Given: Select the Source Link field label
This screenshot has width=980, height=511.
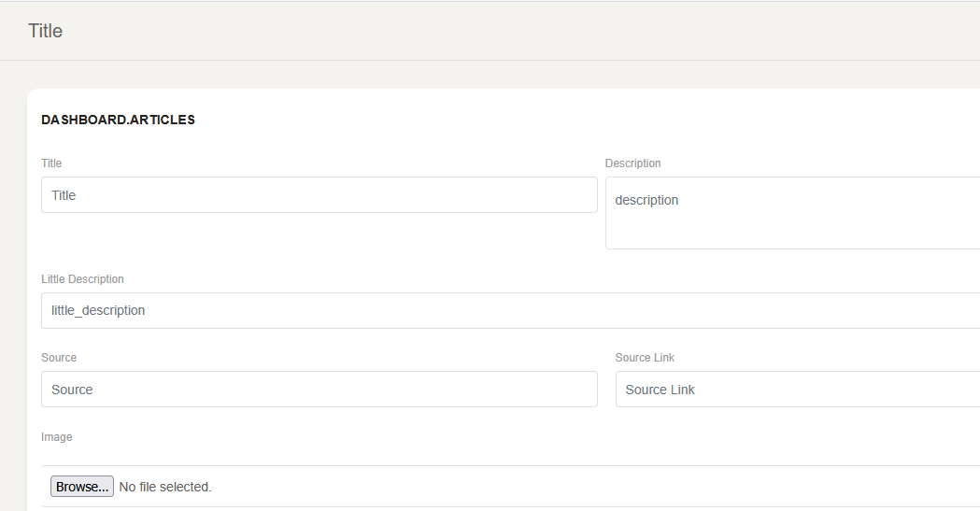Looking at the screenshot, I should pyautogui.click(x=645, y=358).
